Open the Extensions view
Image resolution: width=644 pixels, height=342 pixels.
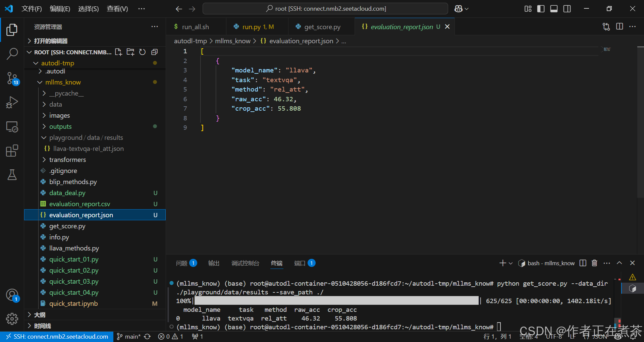pos(12,151)
